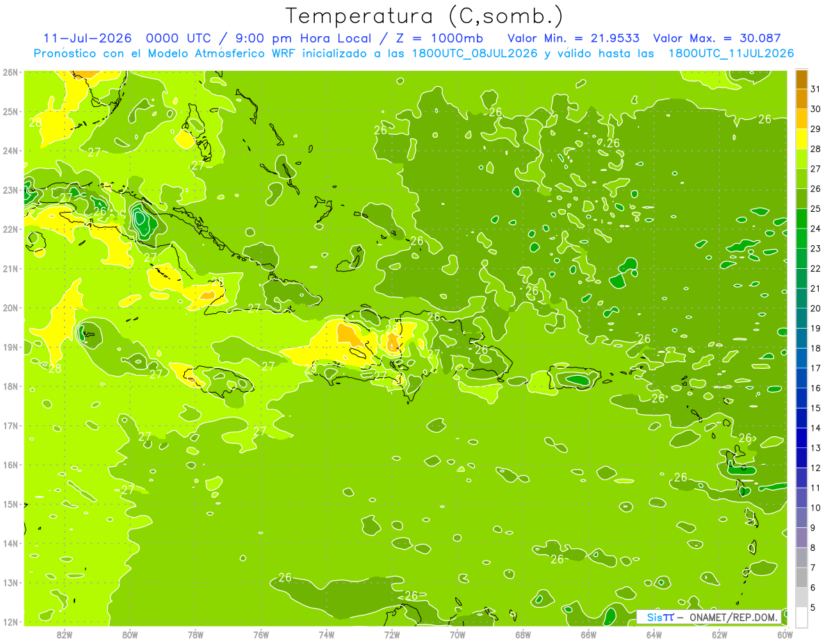Click the 62W longitude axis label
Viewport: 834px width, 644px height.
[719, 634]
